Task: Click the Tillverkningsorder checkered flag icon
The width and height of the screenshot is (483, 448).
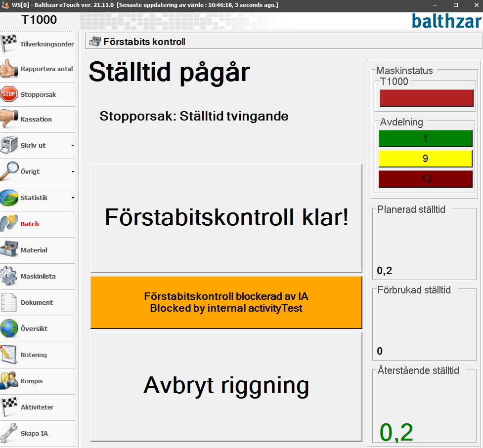Action: (x=8, y=43)
